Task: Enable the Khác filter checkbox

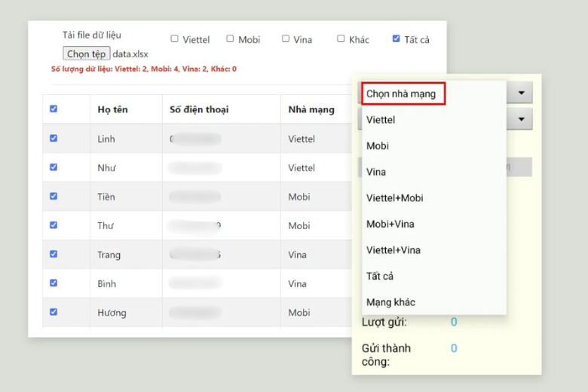Action: [x=341, y=38]
